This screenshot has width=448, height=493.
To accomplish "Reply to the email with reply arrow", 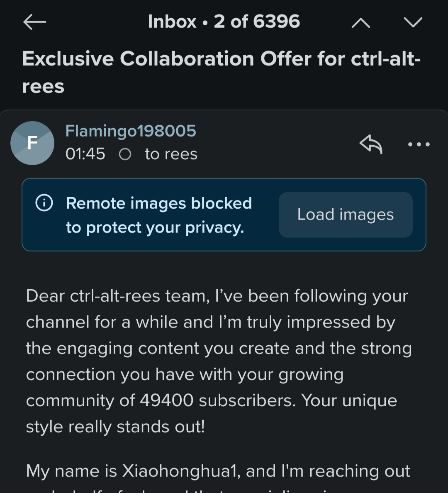I will pyautogui.click(x=370, y=144).
